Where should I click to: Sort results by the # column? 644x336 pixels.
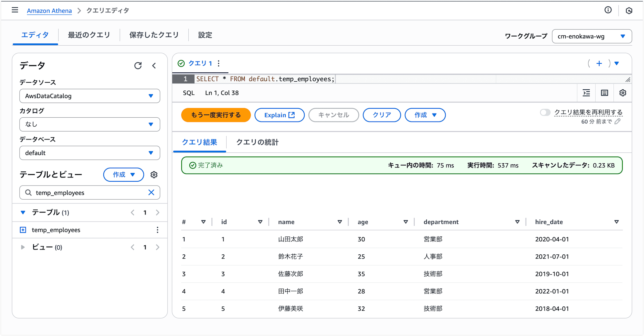(x=204, y=222)
